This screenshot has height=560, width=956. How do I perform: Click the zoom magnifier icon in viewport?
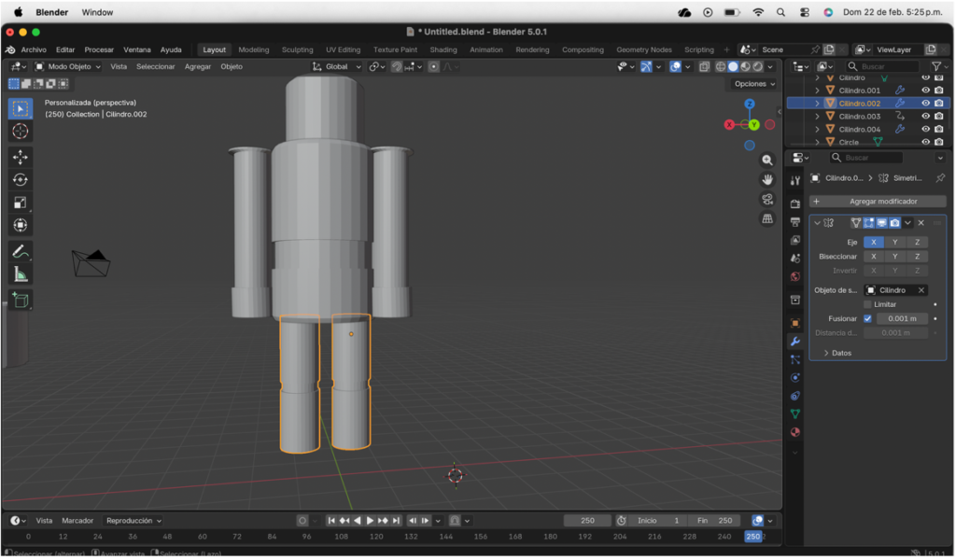767,161
